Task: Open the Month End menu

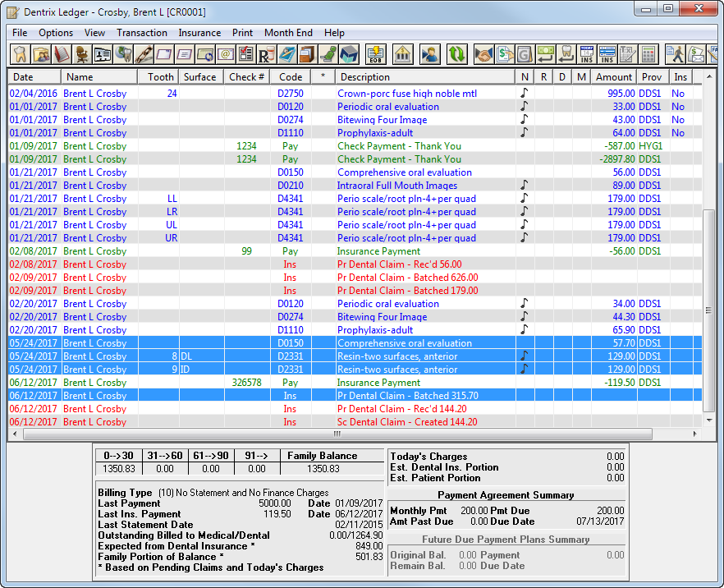Action: pos(288,33)
